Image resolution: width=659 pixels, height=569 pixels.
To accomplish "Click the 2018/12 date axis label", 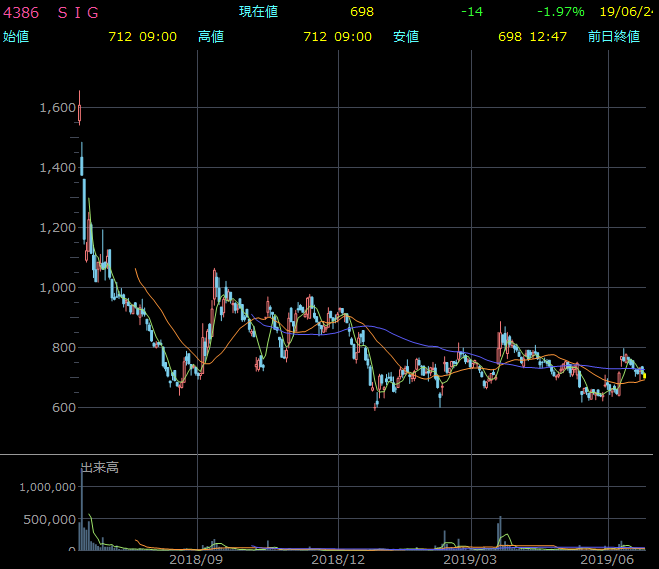I will [x=339, y=560].
